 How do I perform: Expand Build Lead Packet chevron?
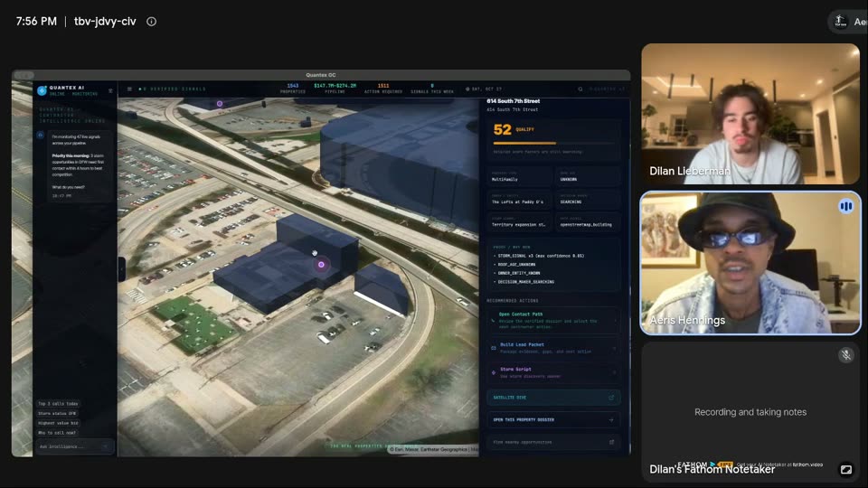click(x=615, y=348)
